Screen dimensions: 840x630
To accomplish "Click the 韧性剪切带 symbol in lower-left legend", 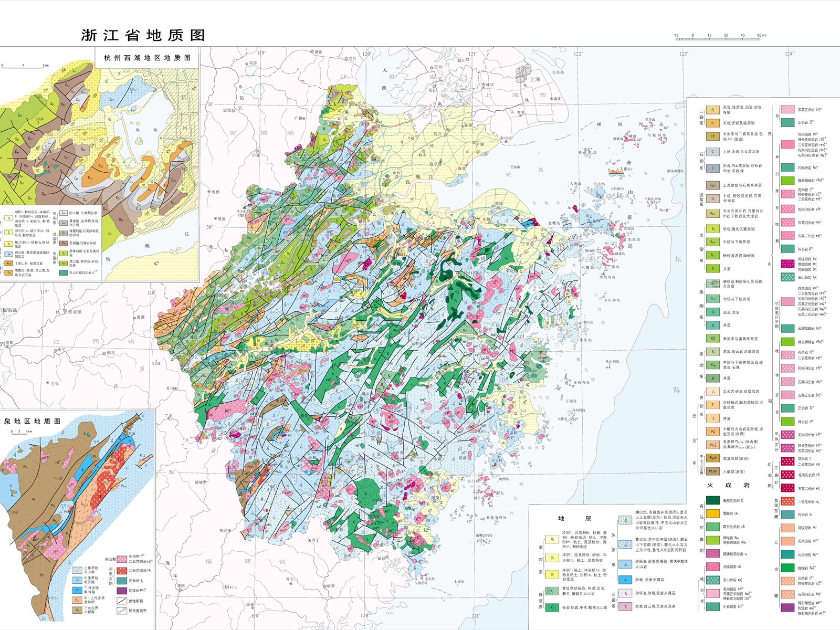I will pyautogui.click(x=122, y=611).
